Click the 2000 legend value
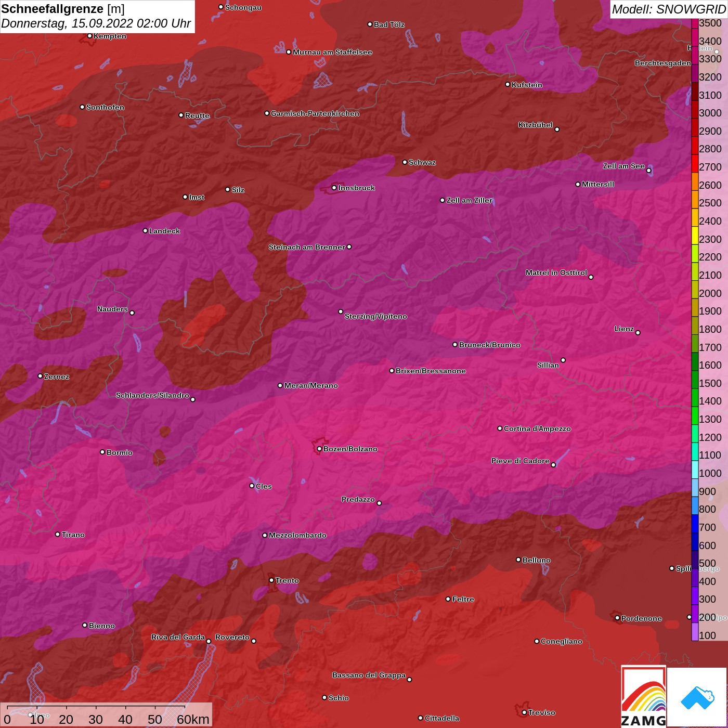This screenshot has width=728, height=728. coord(710,293)
